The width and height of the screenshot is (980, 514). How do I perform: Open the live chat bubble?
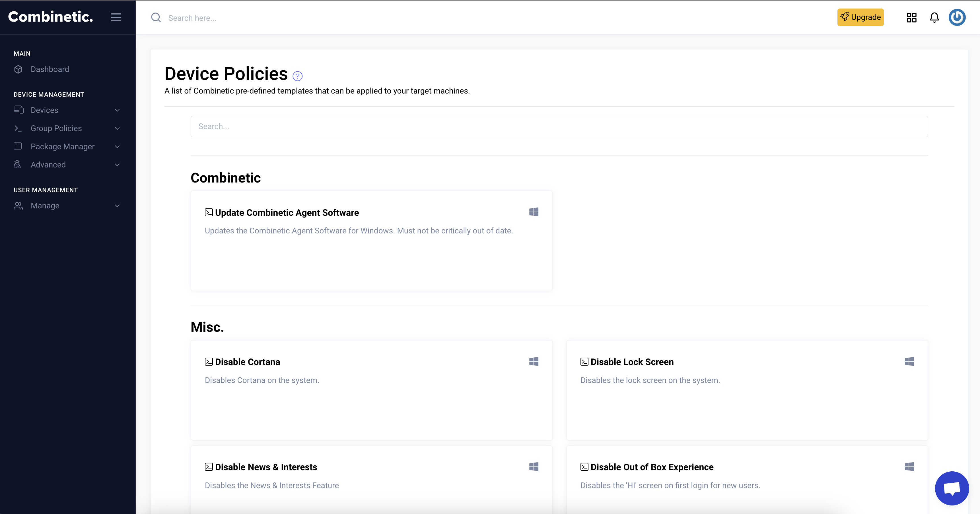coord(952,488)
